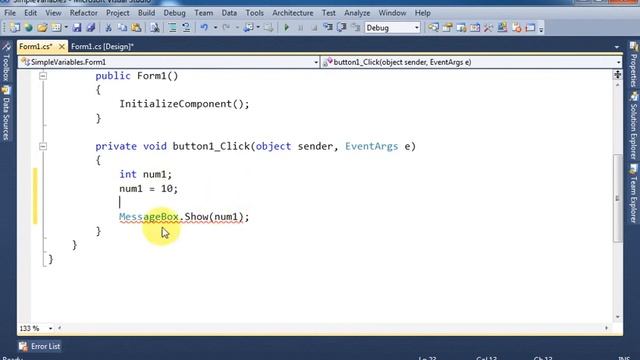Viewport: 640px width, 360px height.
Task: Open the Tools menu
Action: pyautogui.click(x=254, y=13)
